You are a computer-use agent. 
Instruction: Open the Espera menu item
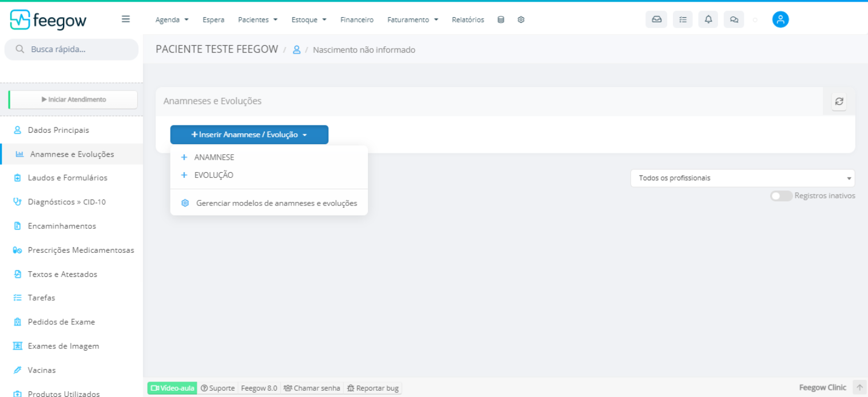(213, 19)
